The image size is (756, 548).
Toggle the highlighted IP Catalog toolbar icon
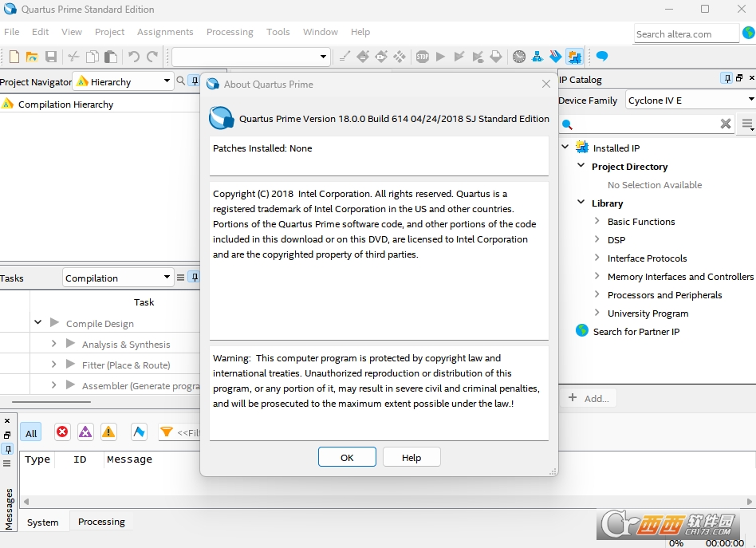[x=574, y=57]
